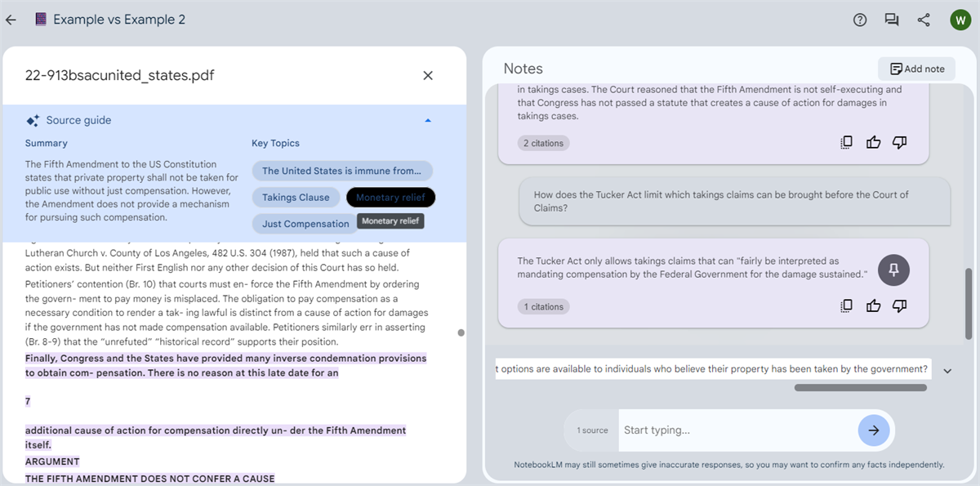The height and width of the screenshot is (486, 980).
Task: Expand the 1 citations chip
Action: [543, 305]
